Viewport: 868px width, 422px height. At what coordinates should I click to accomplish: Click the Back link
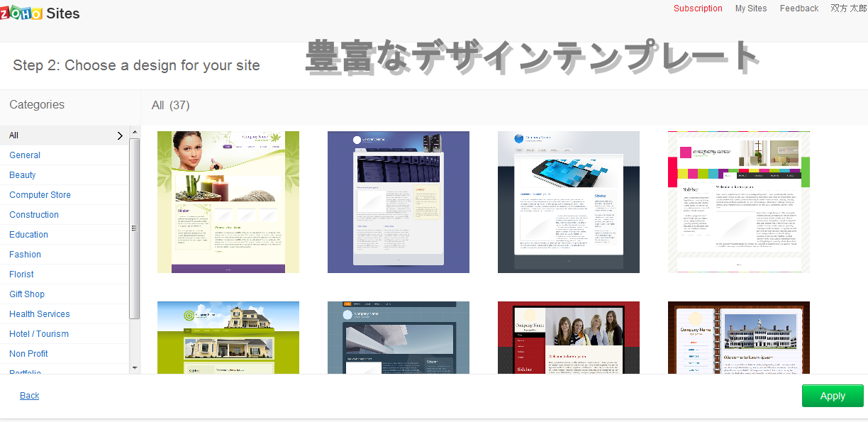click(x=30, y=396)
